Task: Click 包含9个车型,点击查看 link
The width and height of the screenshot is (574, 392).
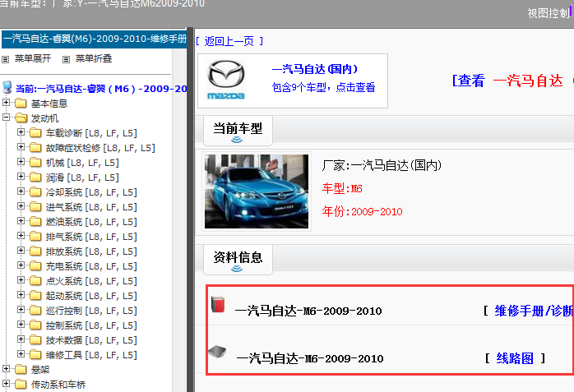Action: [x=324, y=87]
